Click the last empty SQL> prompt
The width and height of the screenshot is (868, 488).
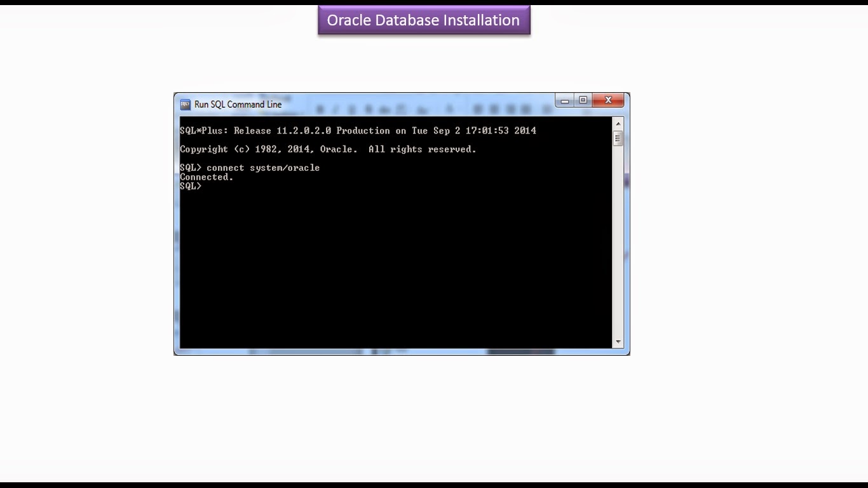(x=191, y=186)
